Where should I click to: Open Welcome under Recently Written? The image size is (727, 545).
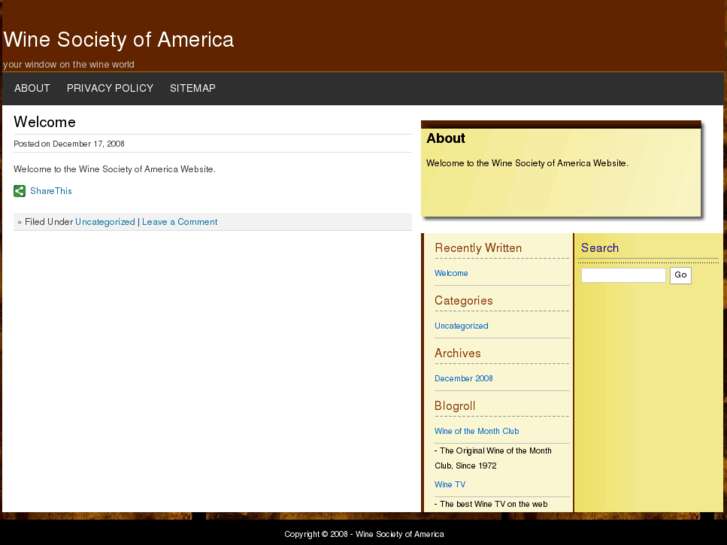[451, 273]
